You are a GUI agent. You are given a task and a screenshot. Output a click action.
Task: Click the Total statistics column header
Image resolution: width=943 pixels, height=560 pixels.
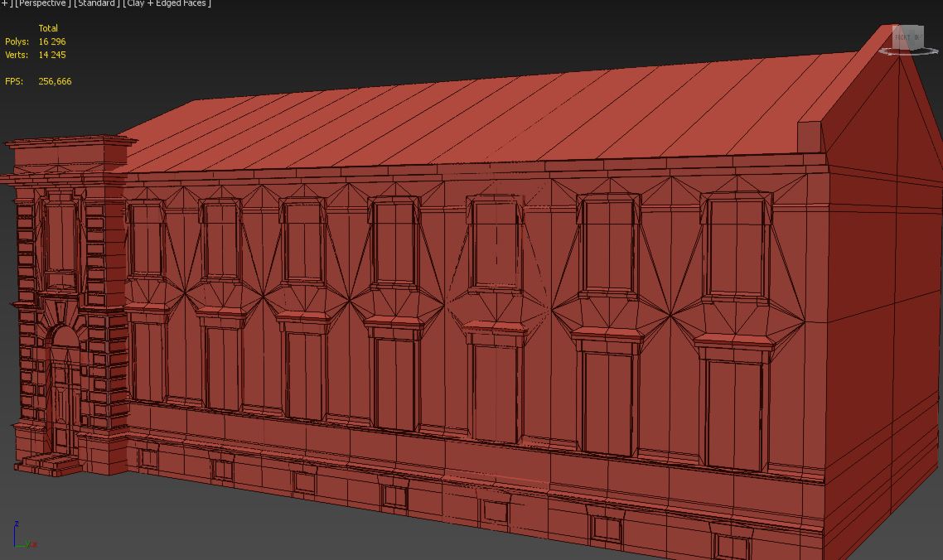pos(48,28)
